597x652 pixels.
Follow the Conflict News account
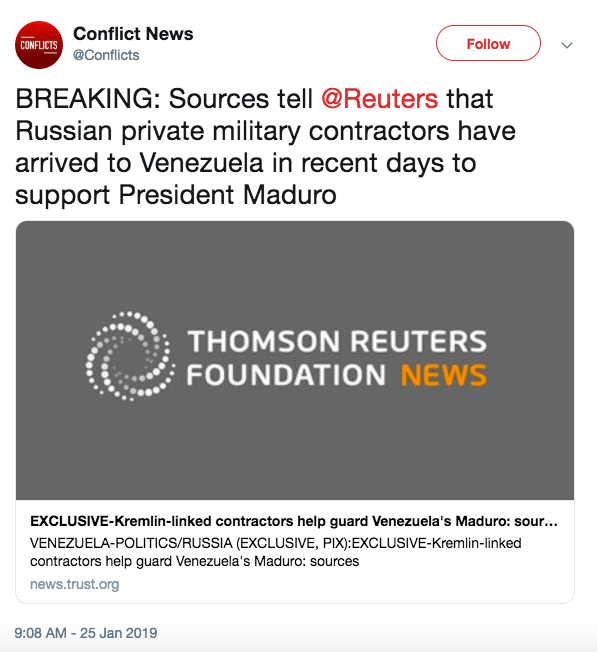coord(488,43)
